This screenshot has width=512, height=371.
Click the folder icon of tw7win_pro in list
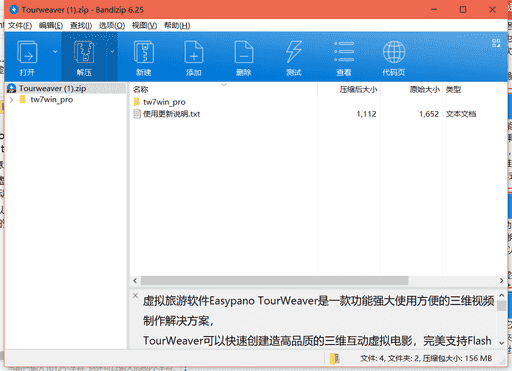coord(137,102)
